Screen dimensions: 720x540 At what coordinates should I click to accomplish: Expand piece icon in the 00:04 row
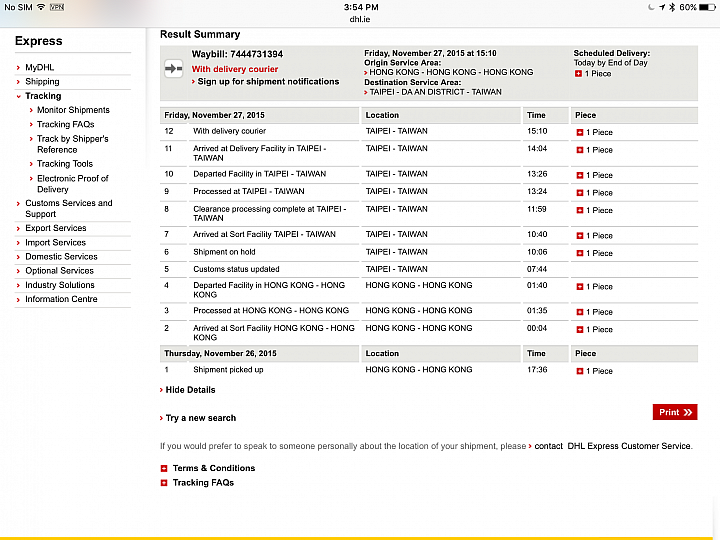(x=580, y=329)
